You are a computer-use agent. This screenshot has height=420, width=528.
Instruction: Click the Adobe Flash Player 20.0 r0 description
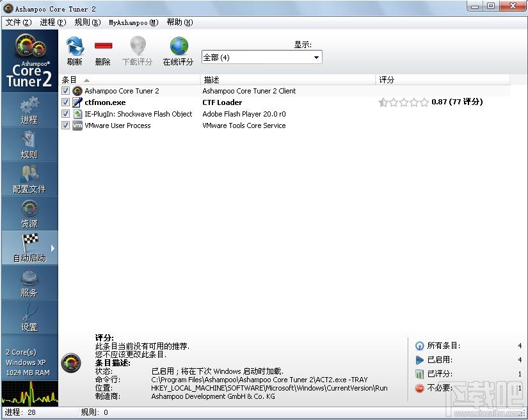click(244, 114)
